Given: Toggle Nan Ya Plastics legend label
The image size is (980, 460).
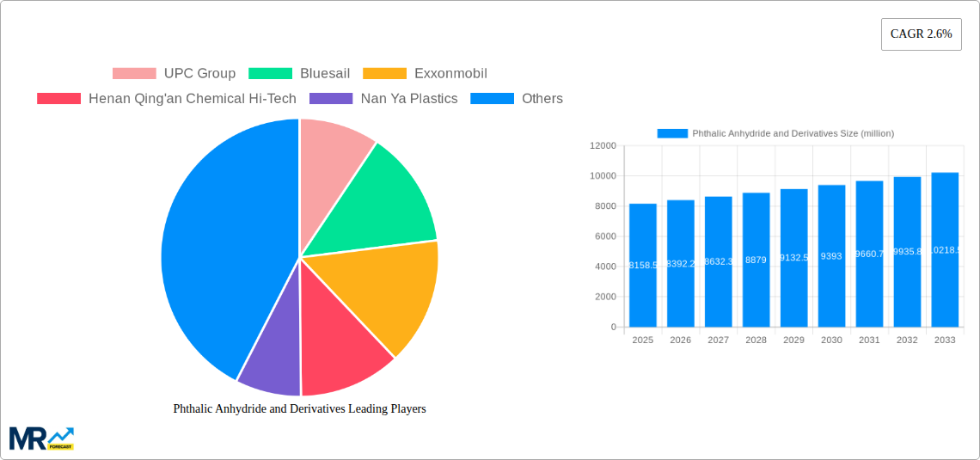Looking at the screenshot, I should [409, 99].
